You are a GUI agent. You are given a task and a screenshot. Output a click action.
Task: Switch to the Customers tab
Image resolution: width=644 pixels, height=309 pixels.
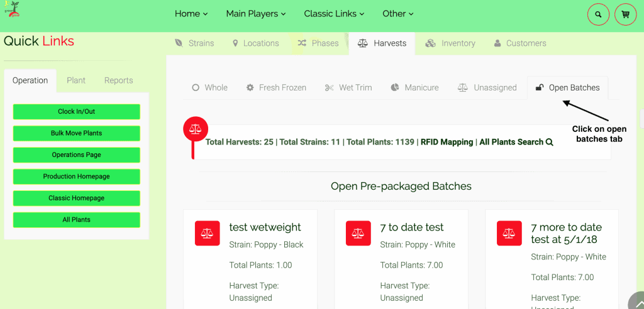tap(520, 43)
